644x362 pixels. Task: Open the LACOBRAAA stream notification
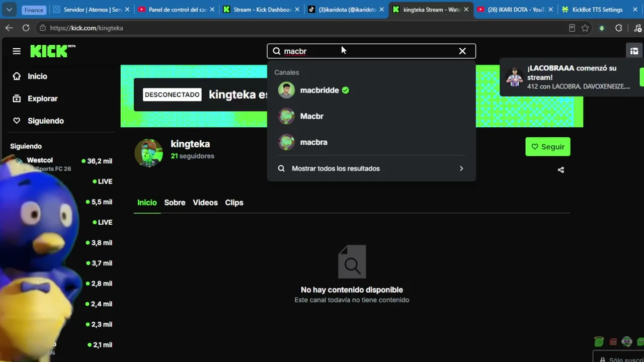click(572, 77)
